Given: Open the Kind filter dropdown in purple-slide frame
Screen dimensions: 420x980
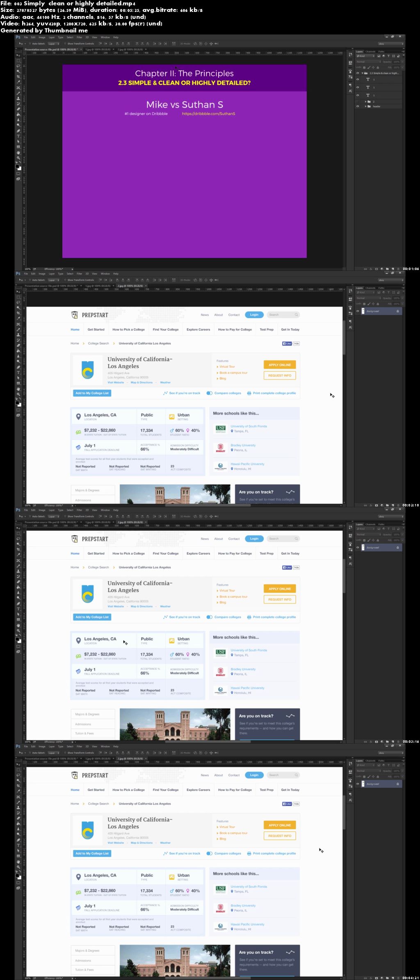Looking at the screenshot, I should (365, 56).
